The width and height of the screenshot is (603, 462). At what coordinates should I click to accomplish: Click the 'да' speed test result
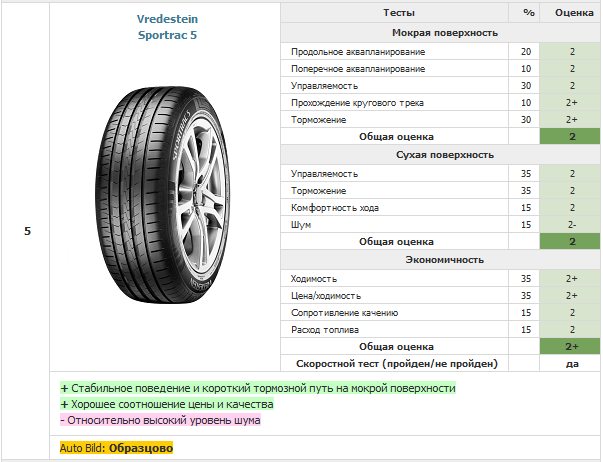pos(572,364)
